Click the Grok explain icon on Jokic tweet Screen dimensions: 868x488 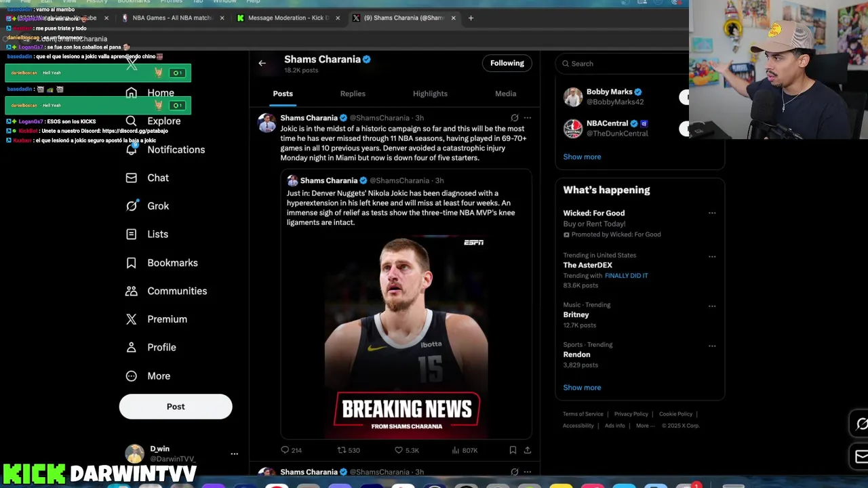[x=515, y=118]
